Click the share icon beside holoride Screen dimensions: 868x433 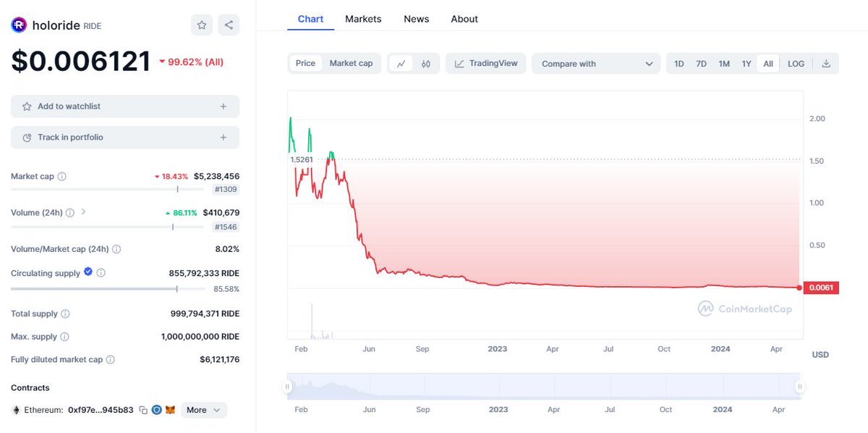[x=229, y=25]
